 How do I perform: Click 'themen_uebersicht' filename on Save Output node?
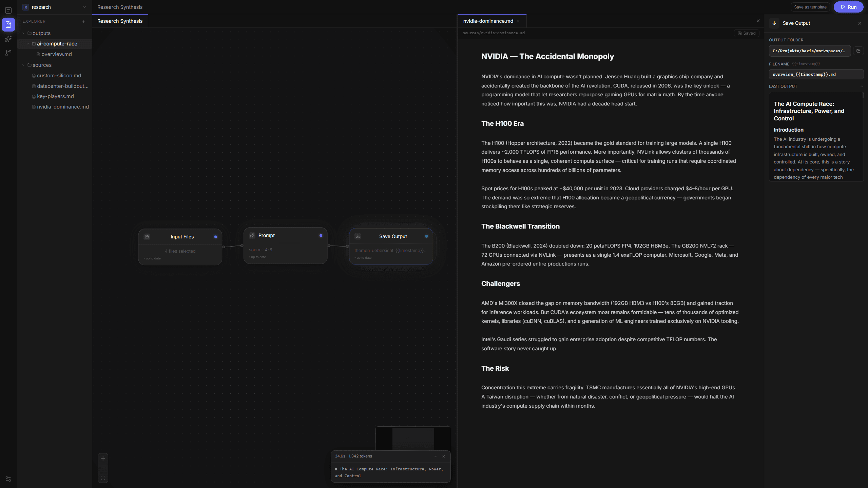pyautogui.click(x=391, y=251)
